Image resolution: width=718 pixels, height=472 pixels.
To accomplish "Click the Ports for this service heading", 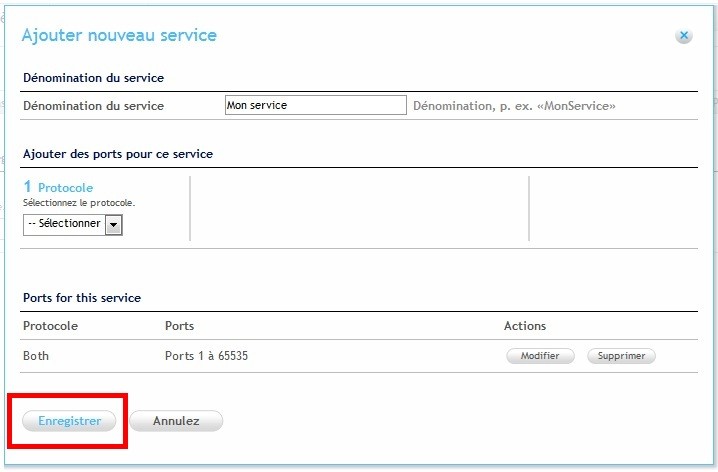I will coord(81,298).
